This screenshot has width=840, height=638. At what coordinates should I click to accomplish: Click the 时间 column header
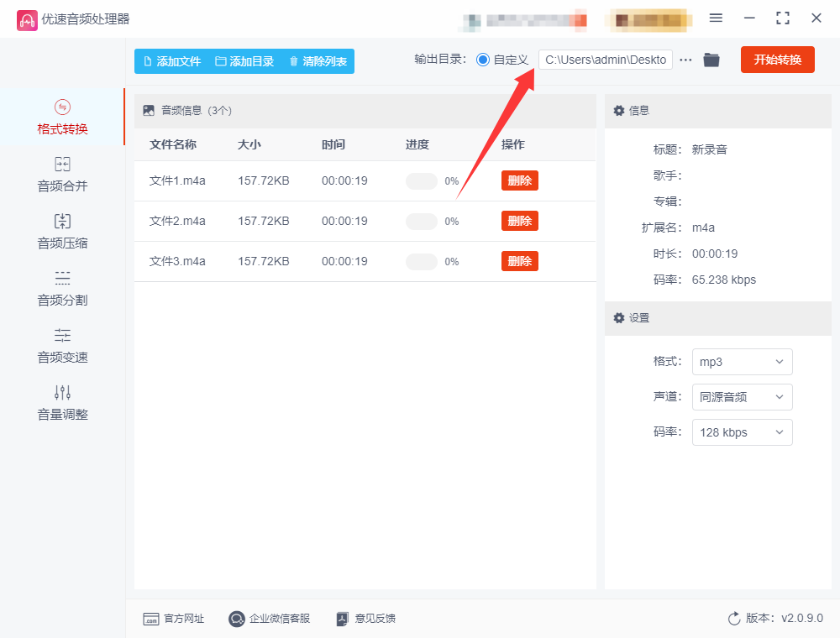pyautogui.click(x=333, y=144)
